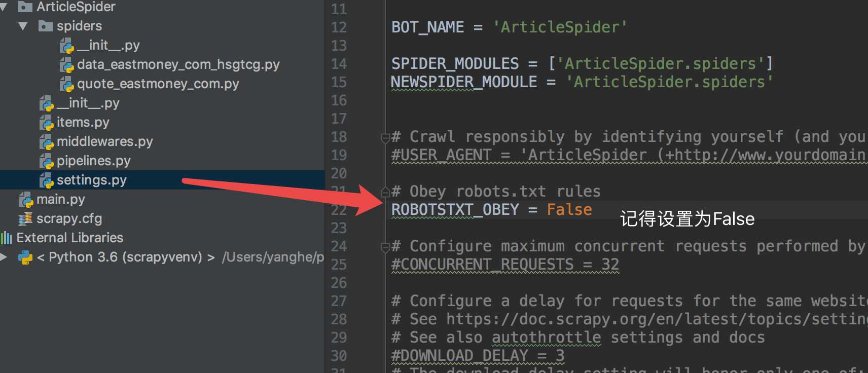868x373 pixels.
Task: Click the '# Obey robots.txt rules' comment
Action: 496,192
